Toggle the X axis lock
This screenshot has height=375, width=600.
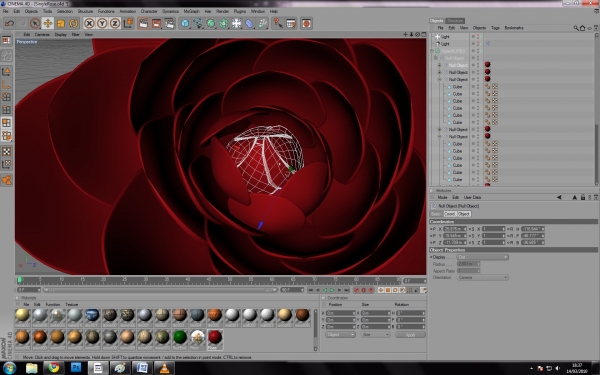(89, 23)
